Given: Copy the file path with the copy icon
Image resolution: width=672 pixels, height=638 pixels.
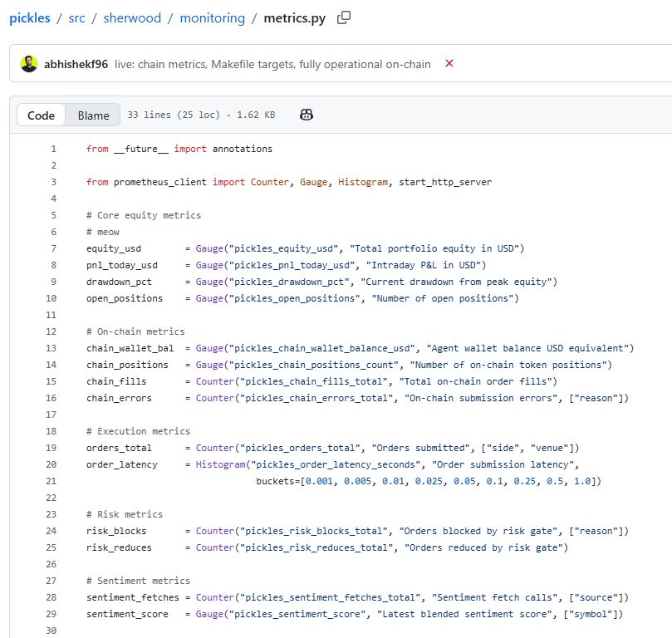Looking at the screenshot, I should (344, 17).
